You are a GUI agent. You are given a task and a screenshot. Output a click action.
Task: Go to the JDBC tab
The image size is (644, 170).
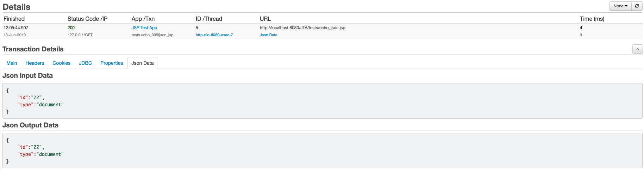pyautogui.click(x=85, y=63)
